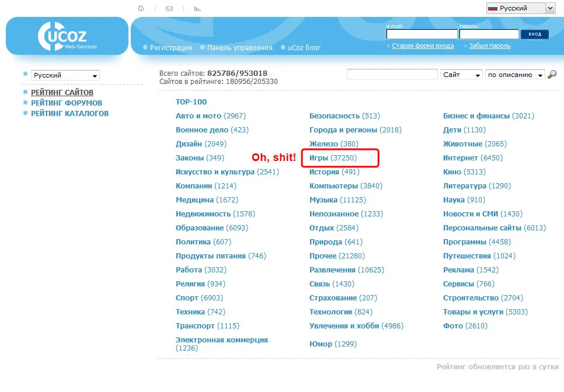564x392 pixels.
Task: Click the e-mail input field
Action: (x=422, y=34)
